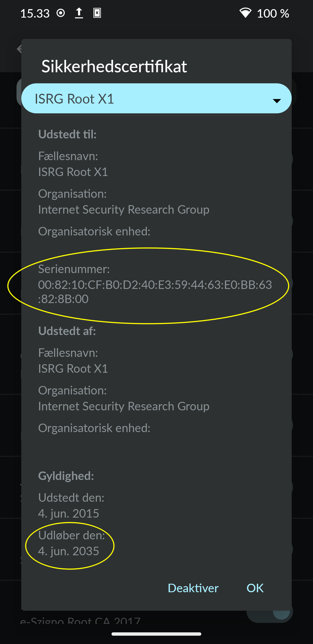This screenshot has width=313, height=644.
Task: Open the ISRG Root X1 certificate dropdown
Action: coord(156,98)
